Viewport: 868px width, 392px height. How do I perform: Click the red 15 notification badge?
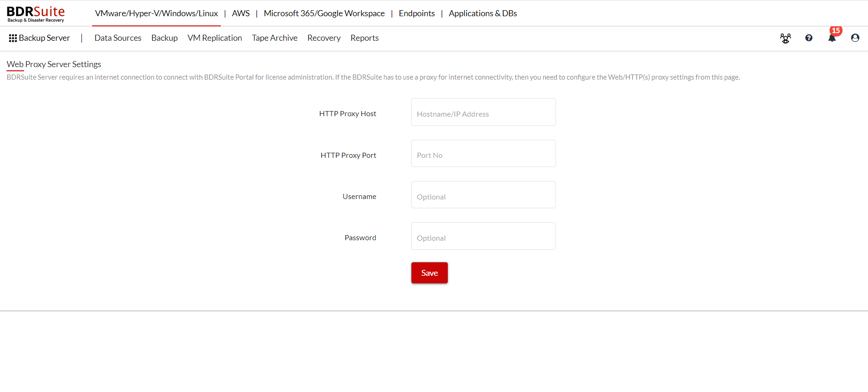click(836, 31)
